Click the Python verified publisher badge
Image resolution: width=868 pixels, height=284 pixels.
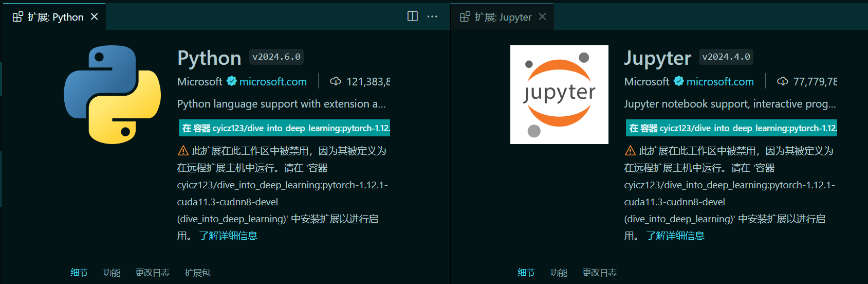(x=232, y=81)
